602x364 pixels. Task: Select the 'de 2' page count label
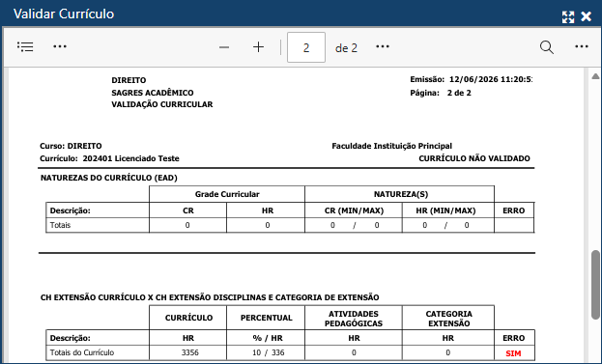346,48
